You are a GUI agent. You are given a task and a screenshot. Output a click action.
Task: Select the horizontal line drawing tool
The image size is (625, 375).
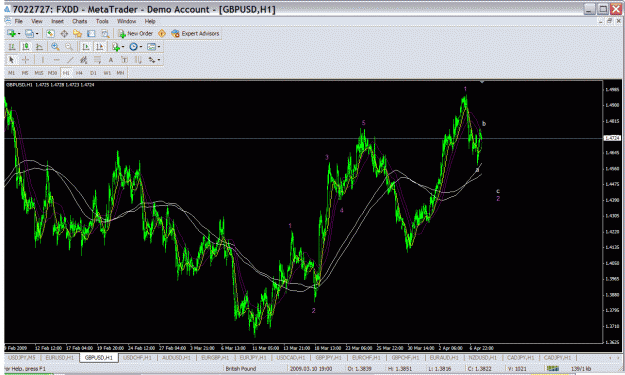57,60
